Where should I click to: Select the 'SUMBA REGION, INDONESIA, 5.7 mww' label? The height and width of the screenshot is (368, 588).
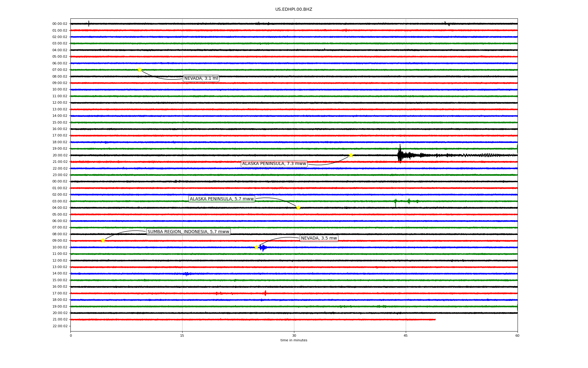pos(188,232)
